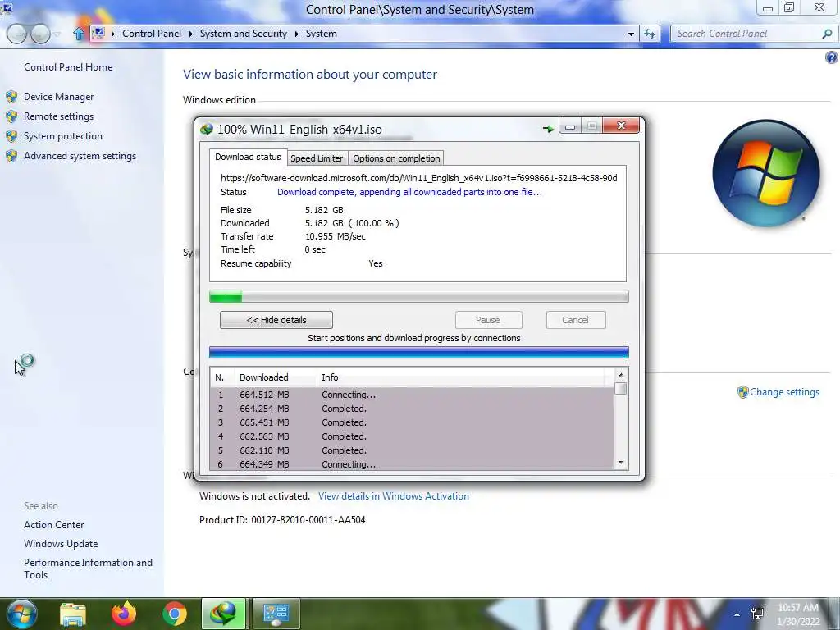Select the Download status tab

(248, 157)
